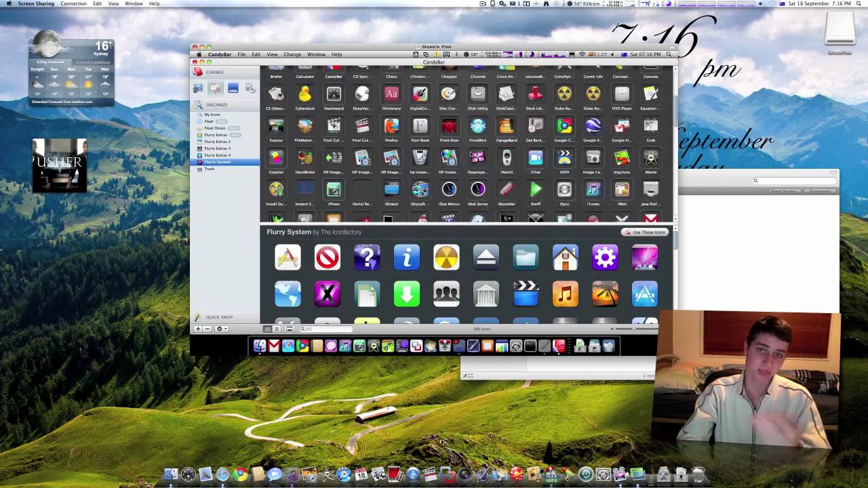
Task: Select Trash in the sidebar
Action: pyautogui.click(x=210, y=169)
